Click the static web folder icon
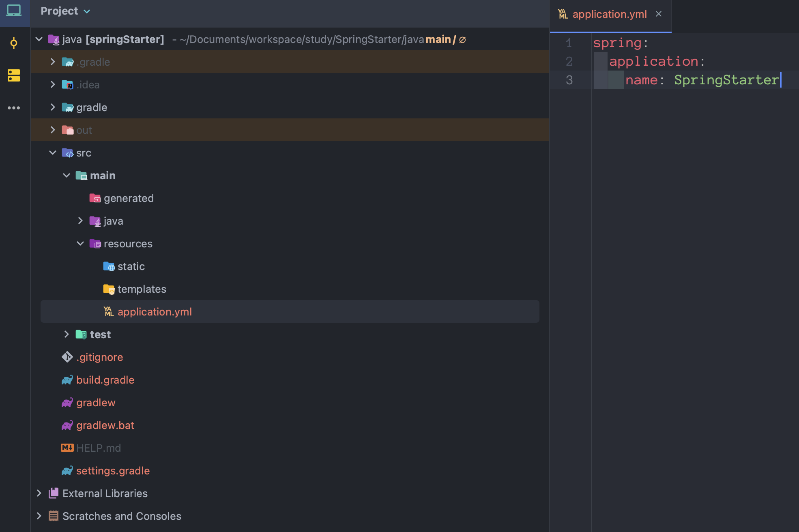The width and height of the screenshot is (799, 532). click(109, 266)
